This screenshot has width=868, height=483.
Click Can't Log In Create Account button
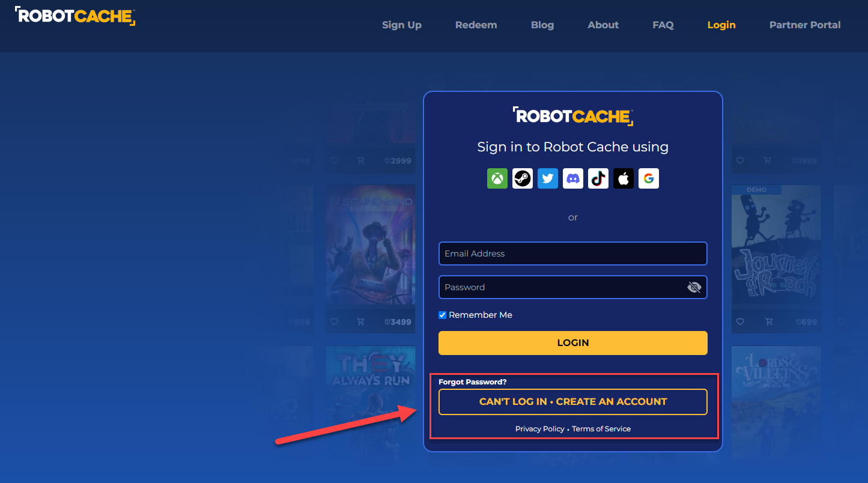click(573, 402)
